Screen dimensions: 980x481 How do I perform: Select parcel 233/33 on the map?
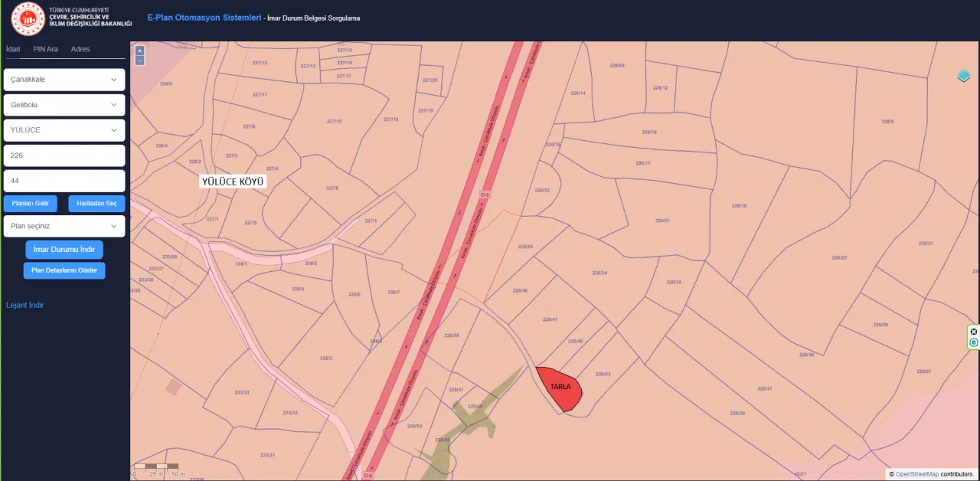pyautogui.click(x=241, y=392)
